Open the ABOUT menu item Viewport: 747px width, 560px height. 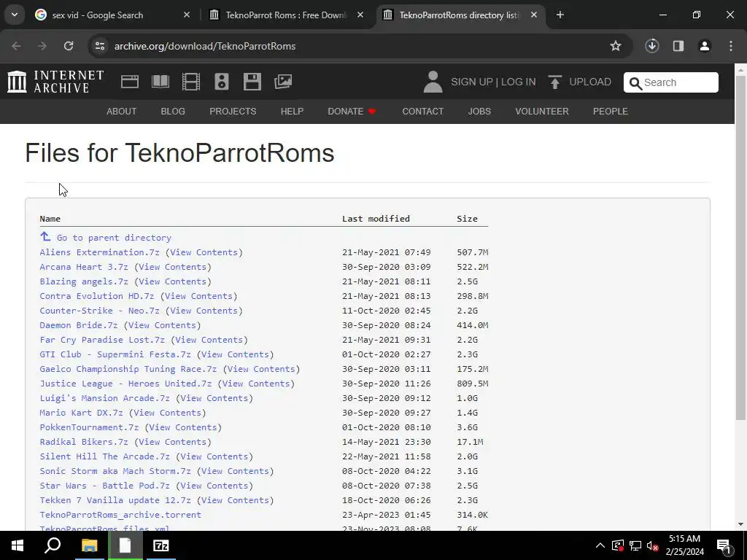(x=122, y=112)
